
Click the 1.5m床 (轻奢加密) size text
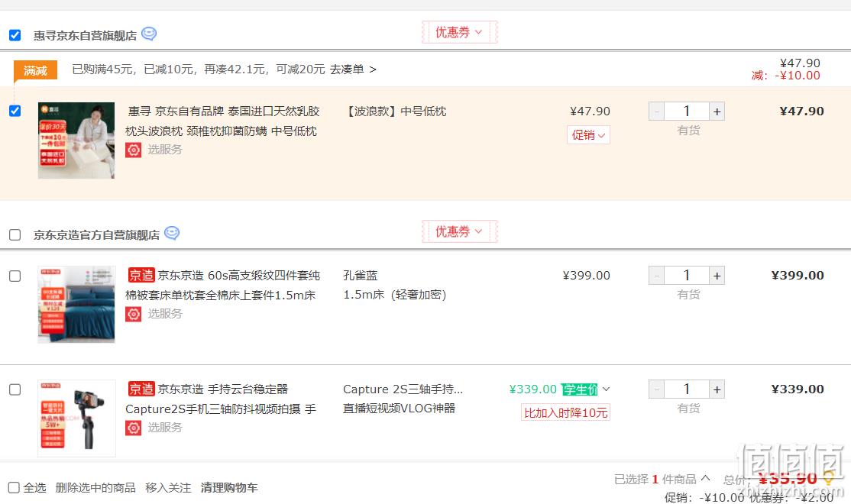395,295
